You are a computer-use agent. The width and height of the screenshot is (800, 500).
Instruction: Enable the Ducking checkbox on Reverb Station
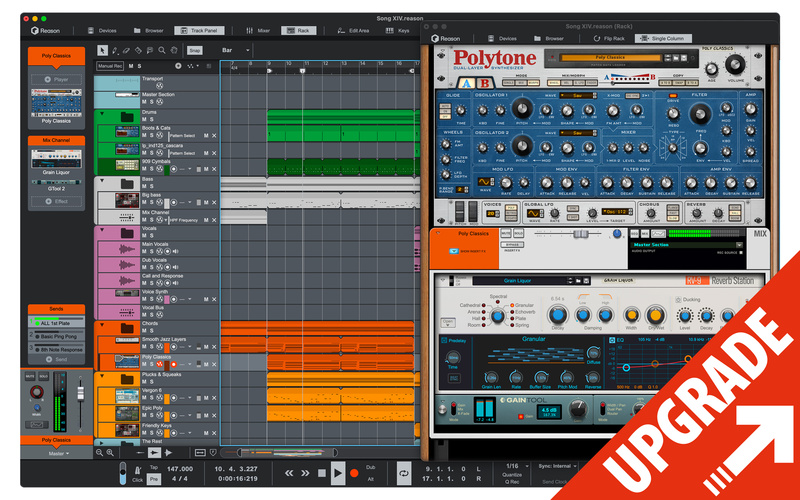tap(678, 299)
